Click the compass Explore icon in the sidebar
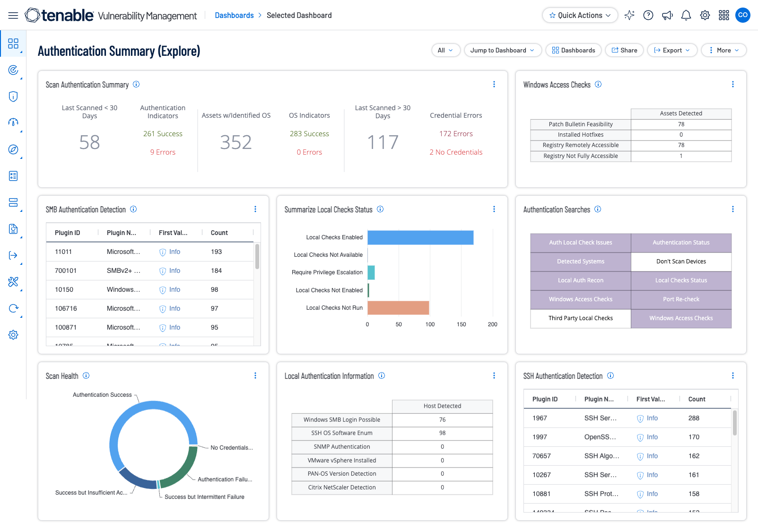758x532 pixels. pyautogui.click(x=13, y=149)
